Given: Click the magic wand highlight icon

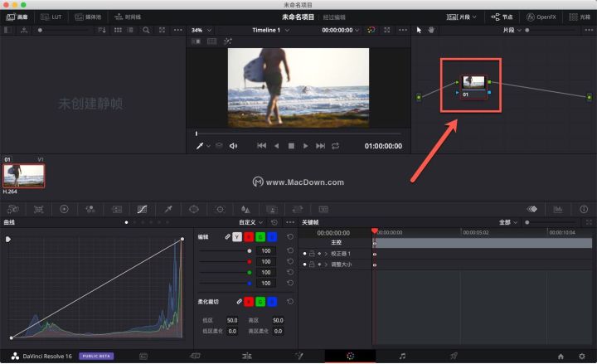Looking at the screenshot, I should coord(228,41).
